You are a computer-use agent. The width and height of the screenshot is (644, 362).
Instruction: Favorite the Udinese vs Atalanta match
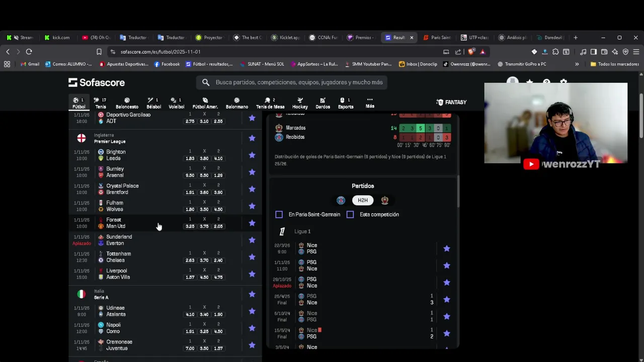[252, 311]
